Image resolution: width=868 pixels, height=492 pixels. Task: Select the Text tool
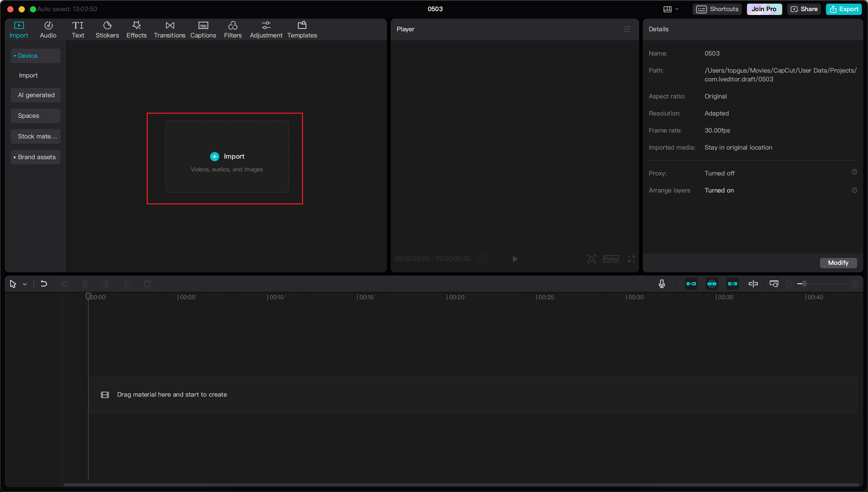[x=78, y=29]
